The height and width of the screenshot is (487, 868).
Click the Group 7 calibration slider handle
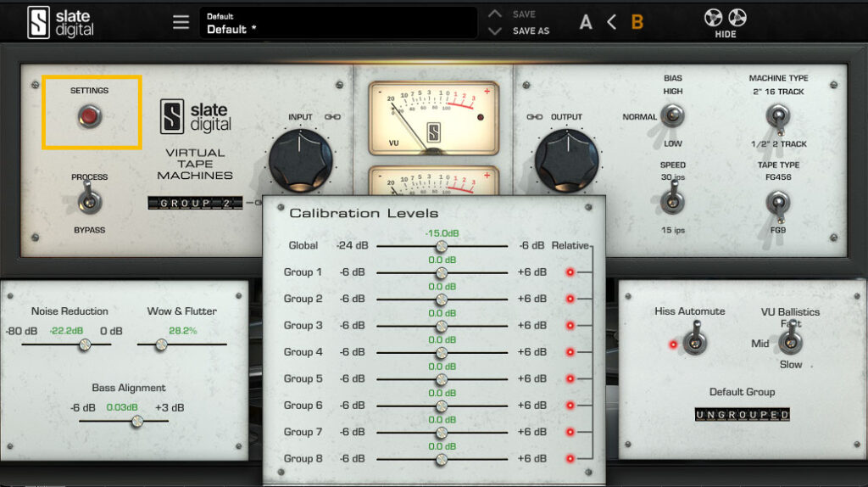[x=441, y=433]
